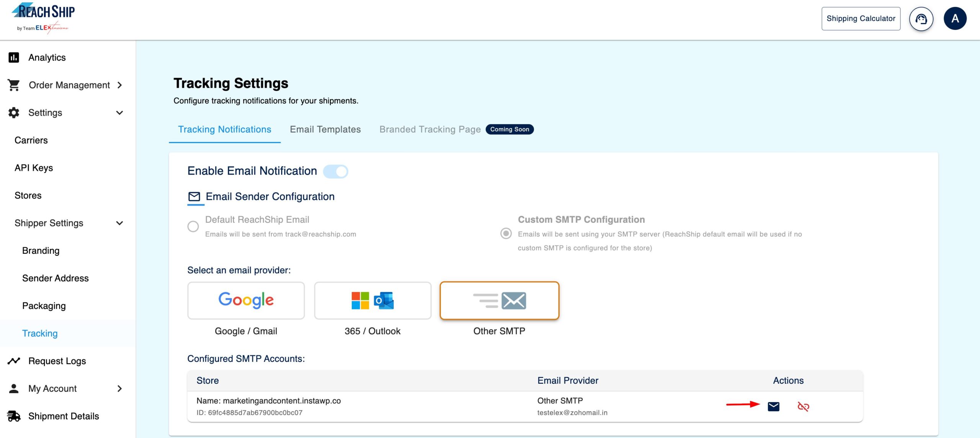
Task: Click store name marketingandcontent.instawp.co
Action: click(282, 400)
